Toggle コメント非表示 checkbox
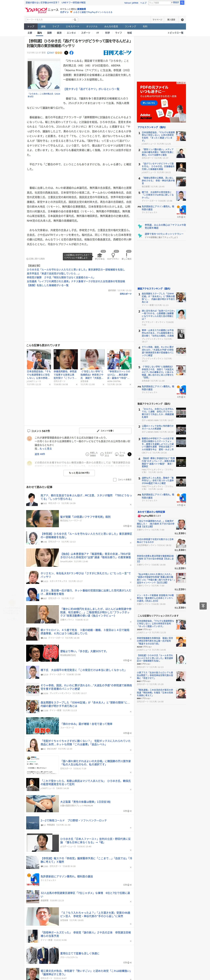This screenshot has width=210, height=980. tap(115, 480)
